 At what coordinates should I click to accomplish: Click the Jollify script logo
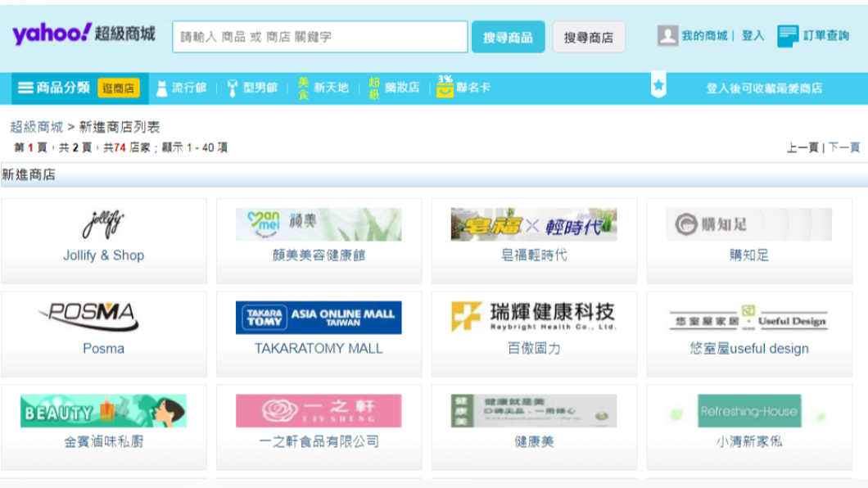coord(103,224)
